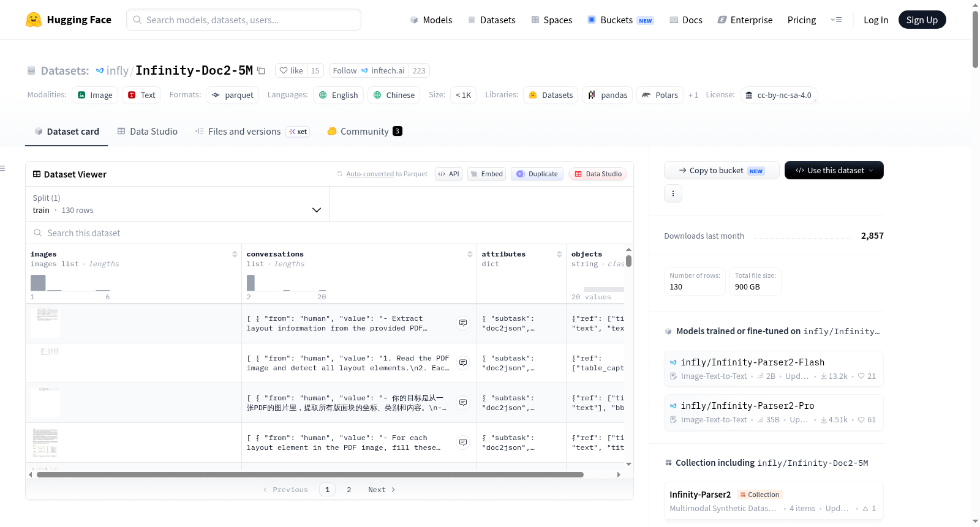Click the dataset table horizontal scrollbar
Image resolution: width=980 pixels, height=527 pixels.
tap(310, 474)
